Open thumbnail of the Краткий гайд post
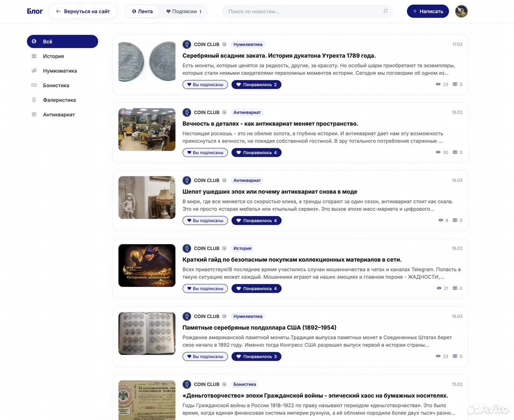 147,266
